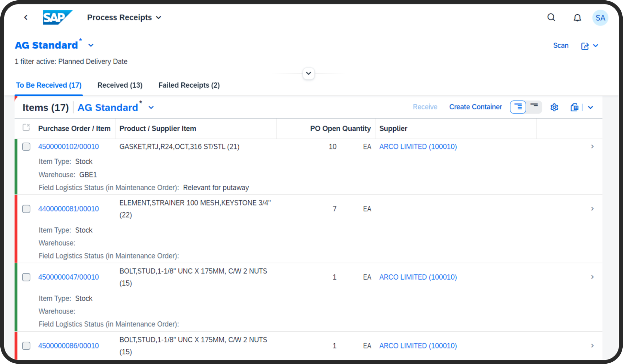Screen dimensions: 623x364
Task: Select checkbox for order 4400000081/00010
Action: (26, 209)
